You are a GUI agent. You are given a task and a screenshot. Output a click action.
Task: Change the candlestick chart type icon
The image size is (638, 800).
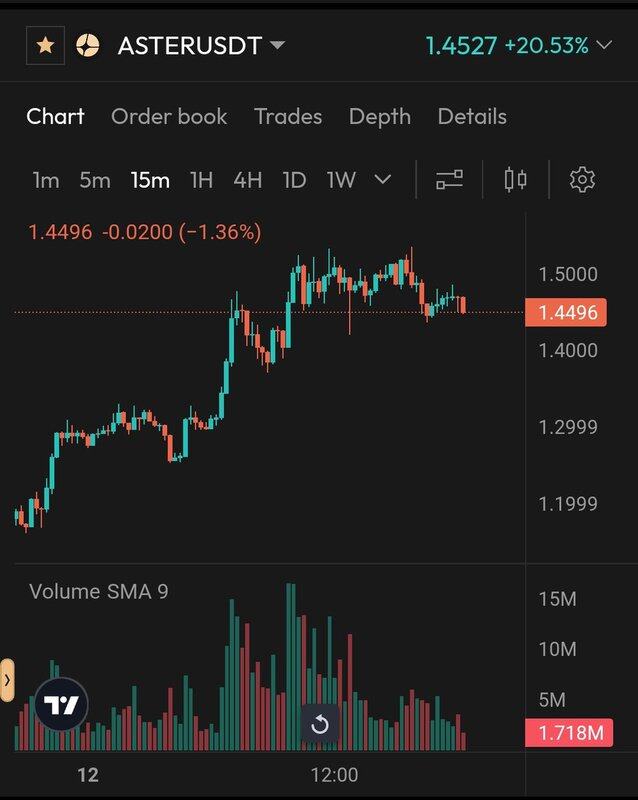(x=516, y=180)
